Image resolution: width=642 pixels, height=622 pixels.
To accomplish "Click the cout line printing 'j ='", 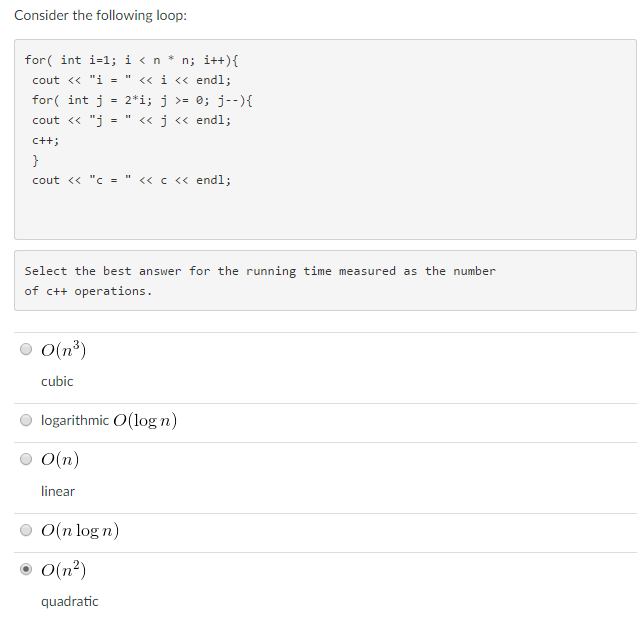I will [x=131, y=120].
